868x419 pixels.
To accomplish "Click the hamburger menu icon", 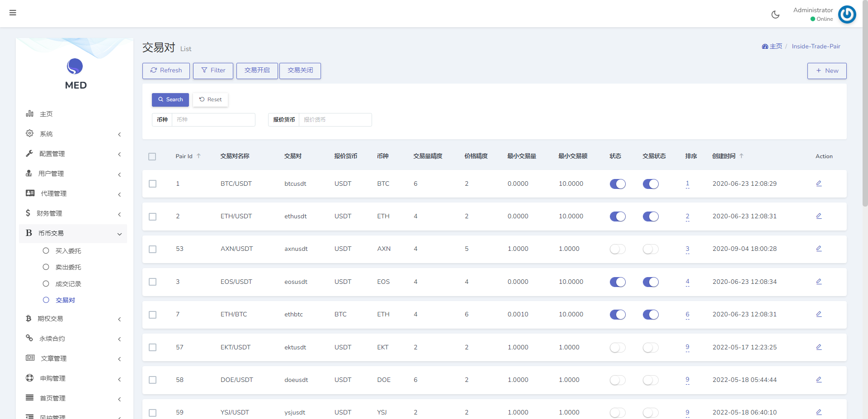I will [13, 13].
